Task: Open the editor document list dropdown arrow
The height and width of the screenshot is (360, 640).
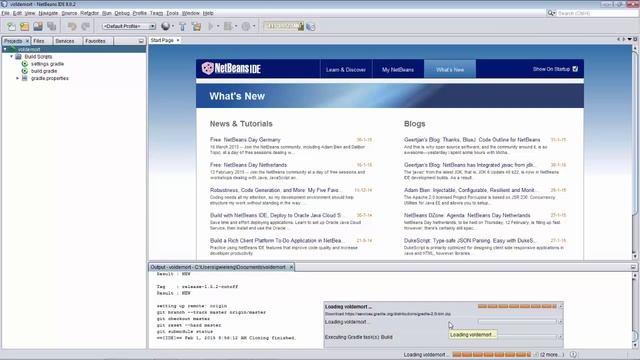Action: pyautogui.click(x=629, y=39)
